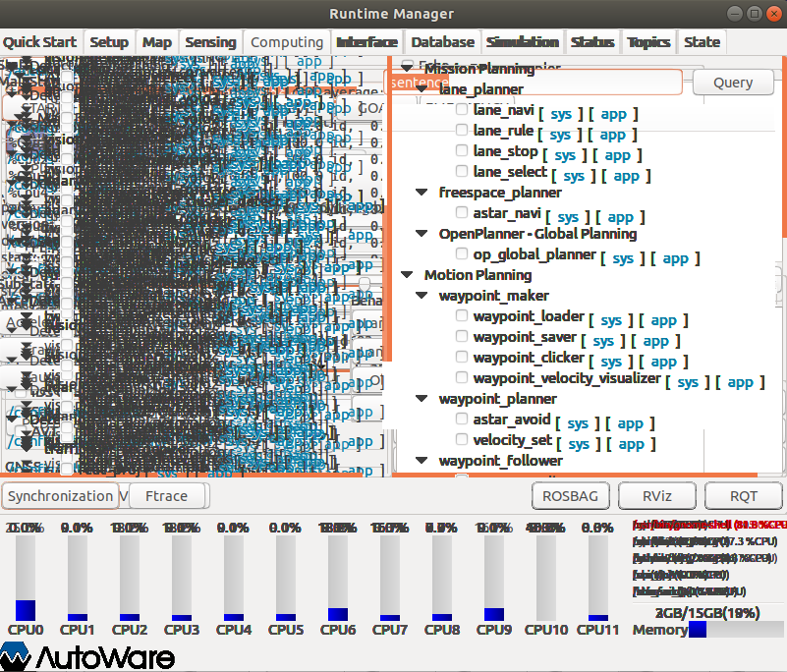Collapse the Mission Planning tree section
The width and height of the screenshot is (787, 672).
(x=407, y=68)
